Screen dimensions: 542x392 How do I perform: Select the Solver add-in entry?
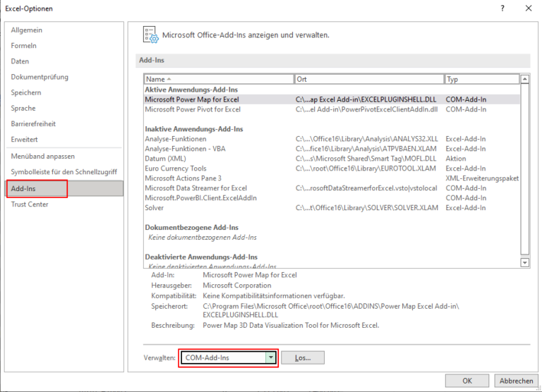click(x=155, y=208)
